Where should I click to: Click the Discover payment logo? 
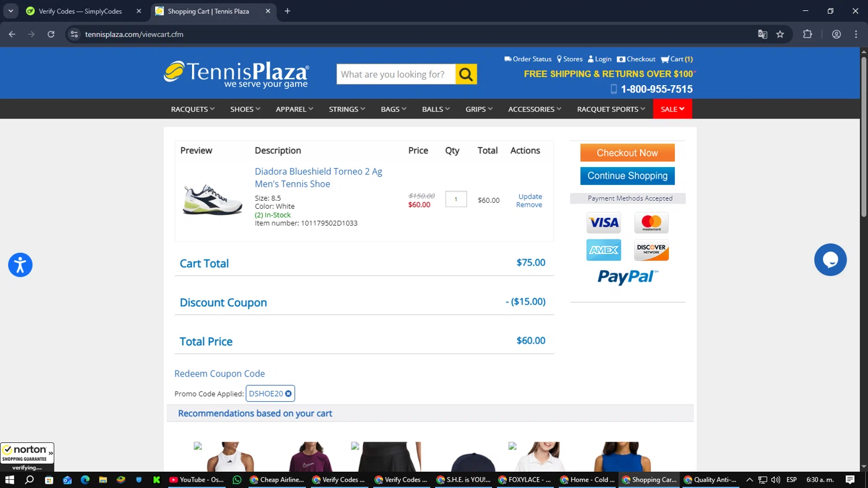click(x=652, y=250)
